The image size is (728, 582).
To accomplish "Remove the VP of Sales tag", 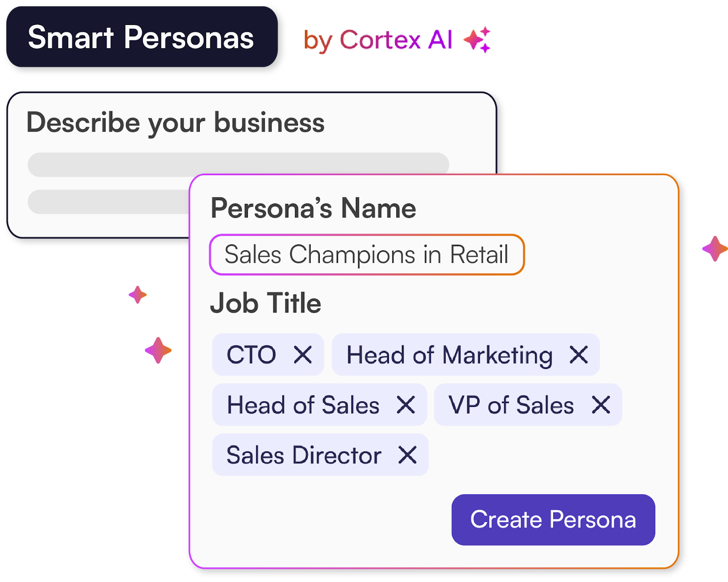I will click(601, 405).
